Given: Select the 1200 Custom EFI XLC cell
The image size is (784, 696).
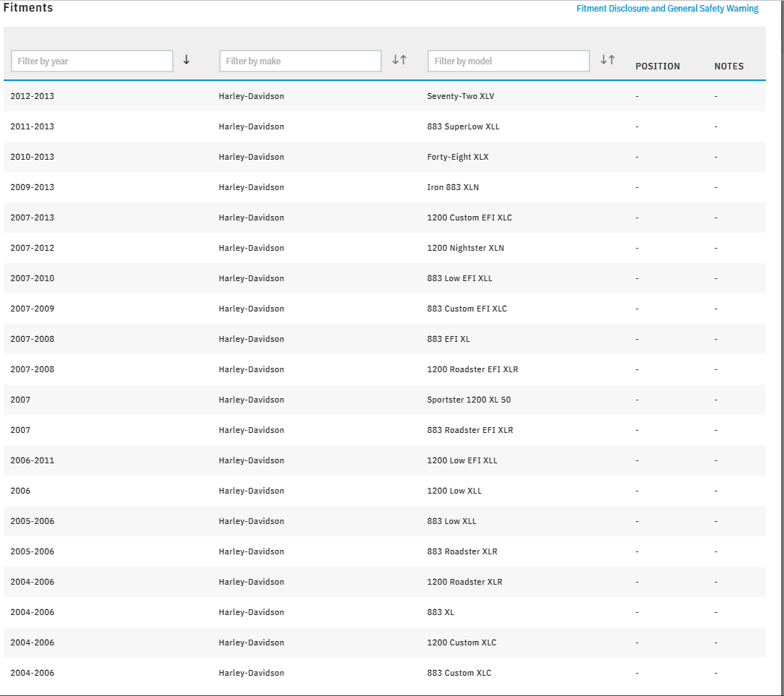Looking at the screenshot, I should (x=469, y=218).
